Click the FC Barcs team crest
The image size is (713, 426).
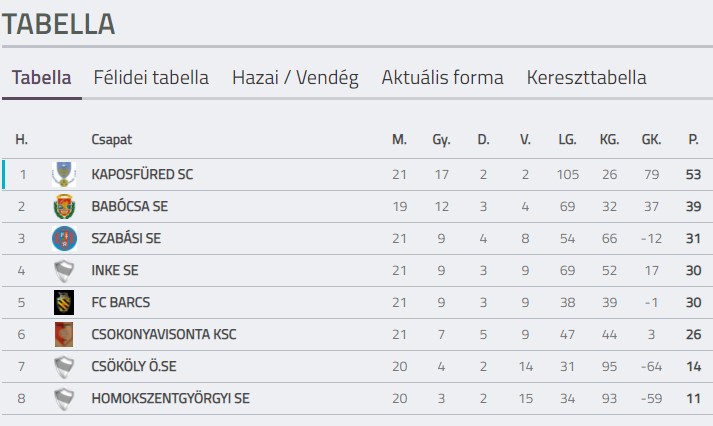tap(64, 303)
